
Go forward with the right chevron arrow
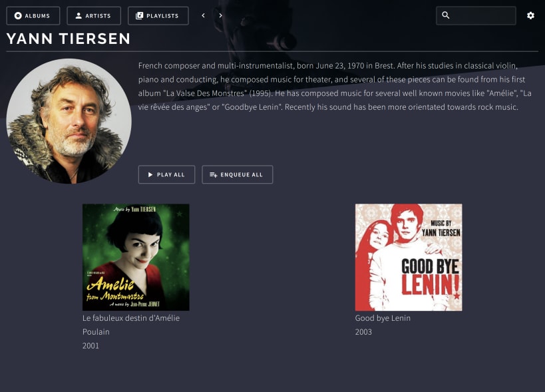[220, 15]
